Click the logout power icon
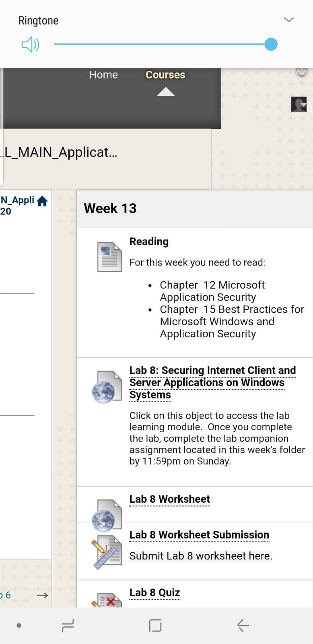Image resolution: width=313 pixels, height=644 pixels. (301, 72)
